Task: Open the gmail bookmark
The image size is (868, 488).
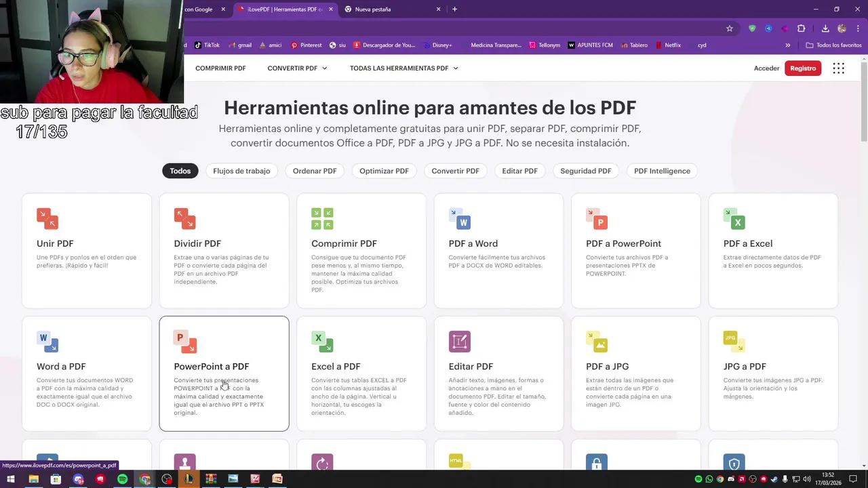Action: pos(240,45)
